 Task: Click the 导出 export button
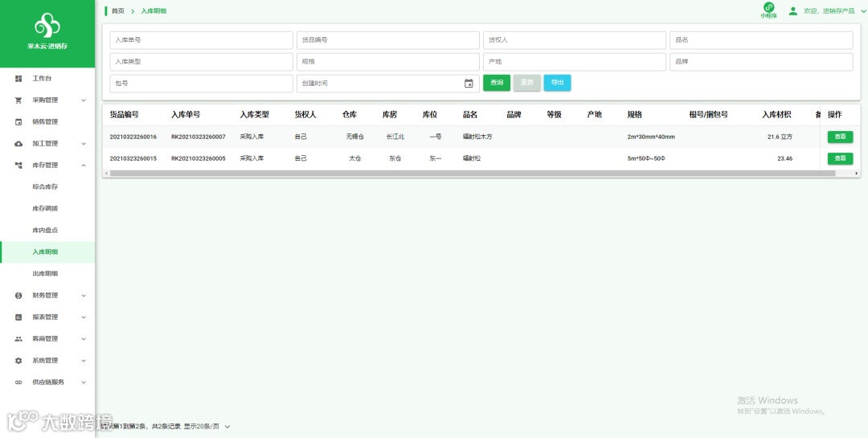[x=558, y=83]
